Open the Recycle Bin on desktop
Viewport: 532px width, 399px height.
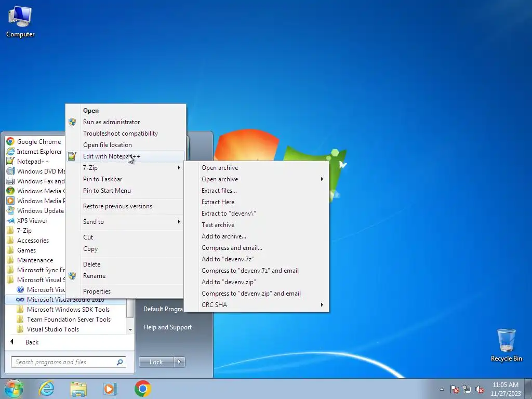coord(506,345)
